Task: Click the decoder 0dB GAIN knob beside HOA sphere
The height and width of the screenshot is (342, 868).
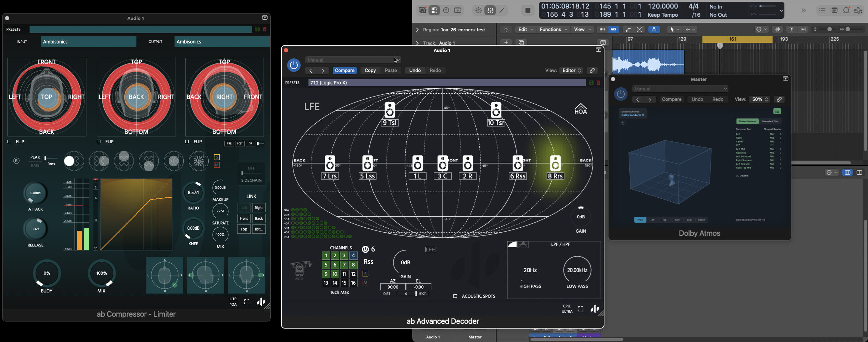Action: pos(581,217)
